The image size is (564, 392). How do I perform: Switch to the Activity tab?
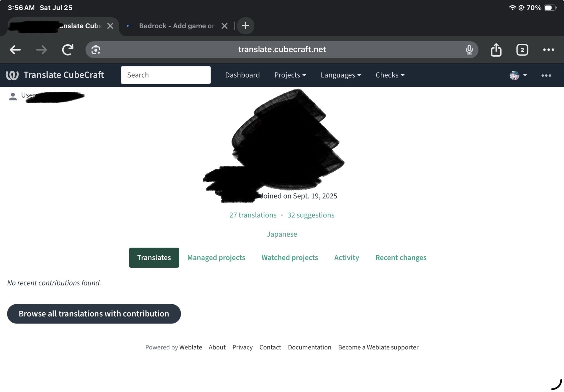pyautogui.click(x=347, y=257)
